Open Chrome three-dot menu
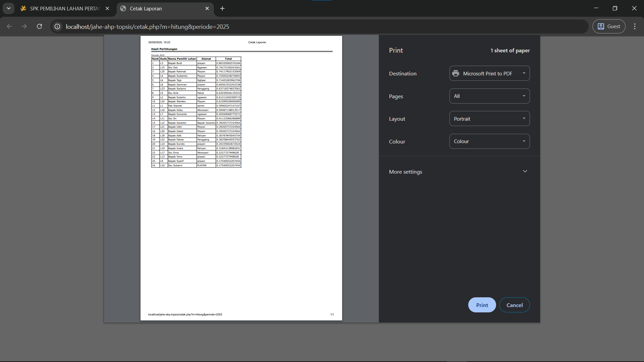644x362 pixels. [635, 26]
